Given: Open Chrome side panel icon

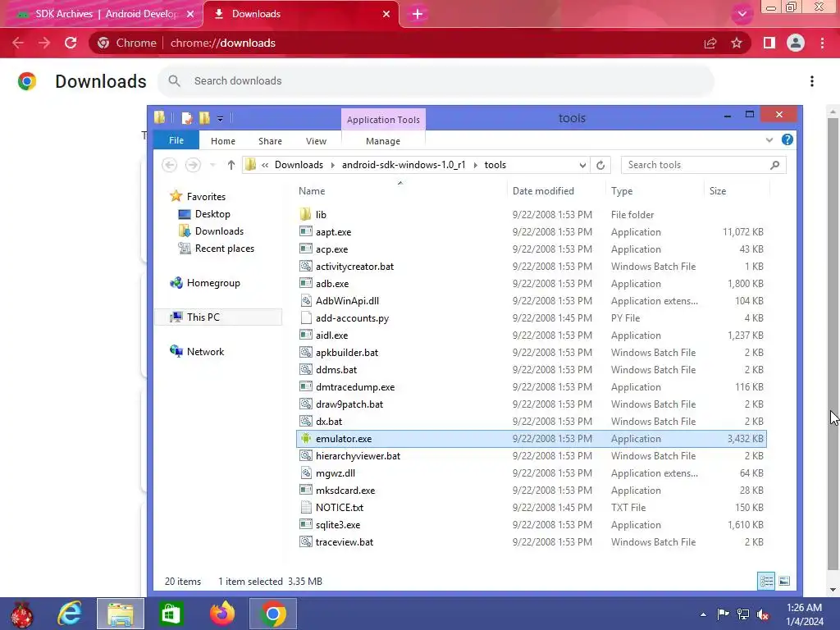Looking at the screenshot, I should click(769, 43).
